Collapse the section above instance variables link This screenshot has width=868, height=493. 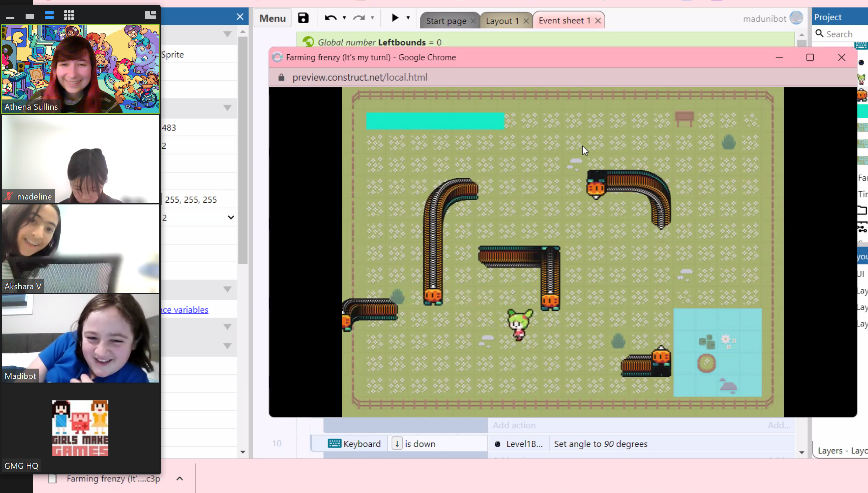click(227, 290)
